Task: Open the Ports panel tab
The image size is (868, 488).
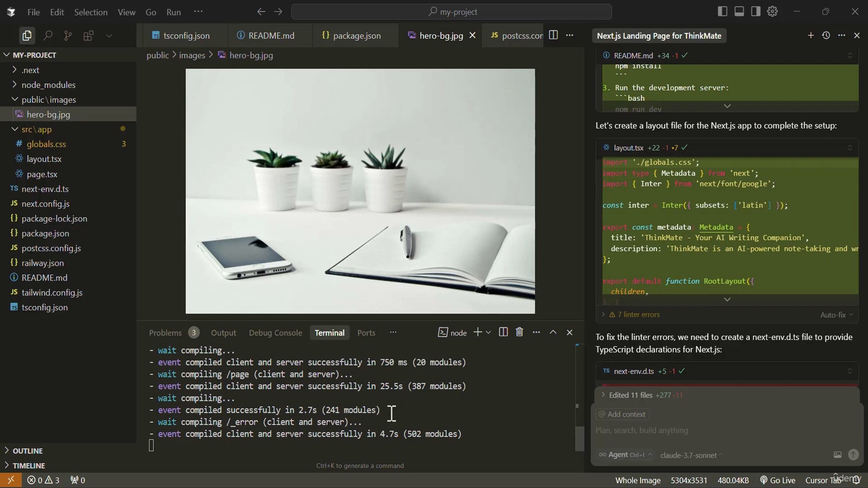Action: click(366, 333)
